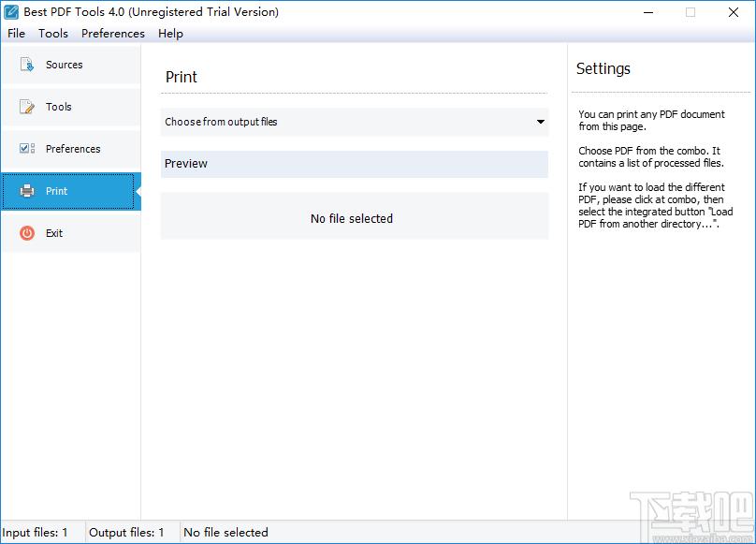
Task: Click the 'Settings' panel heading
Action: point(603,68)
